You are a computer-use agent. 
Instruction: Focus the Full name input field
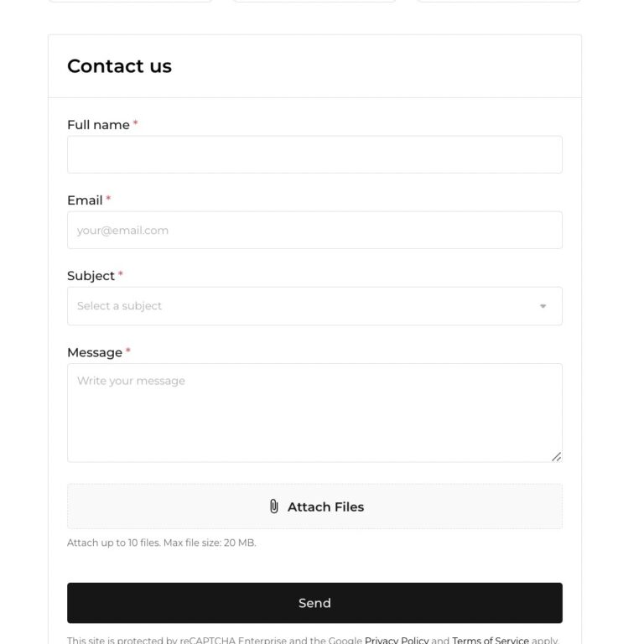coord(314,155)
